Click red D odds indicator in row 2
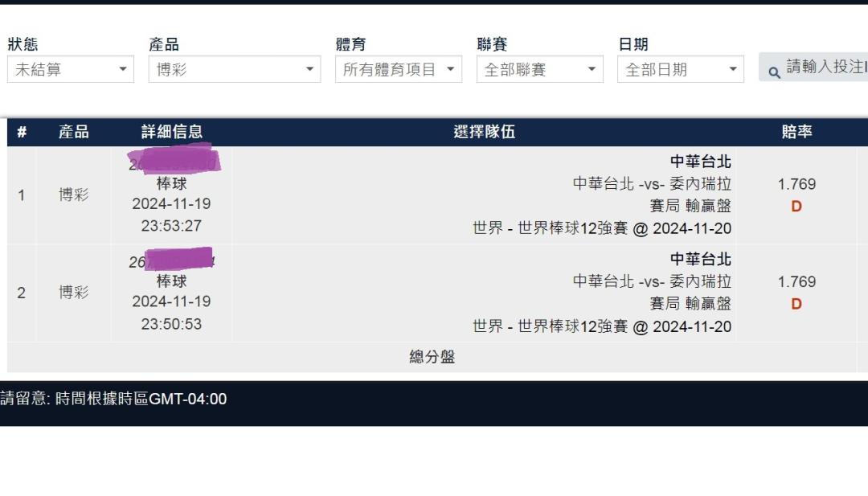 pyautogui.click(x=796, y=304)
